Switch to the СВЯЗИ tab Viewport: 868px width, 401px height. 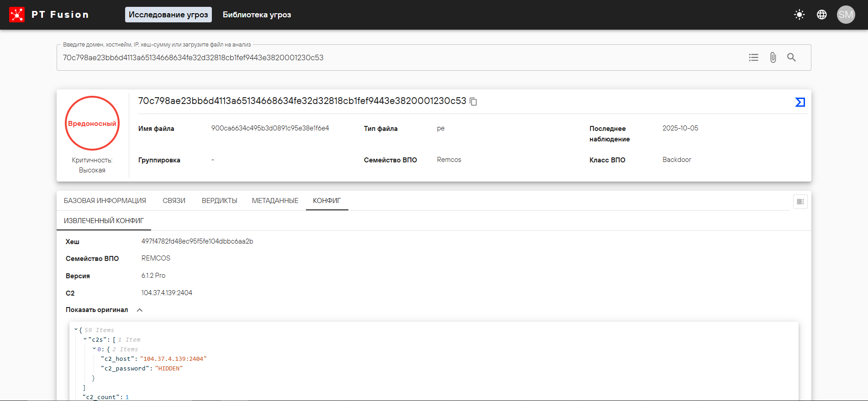point(174,201)
